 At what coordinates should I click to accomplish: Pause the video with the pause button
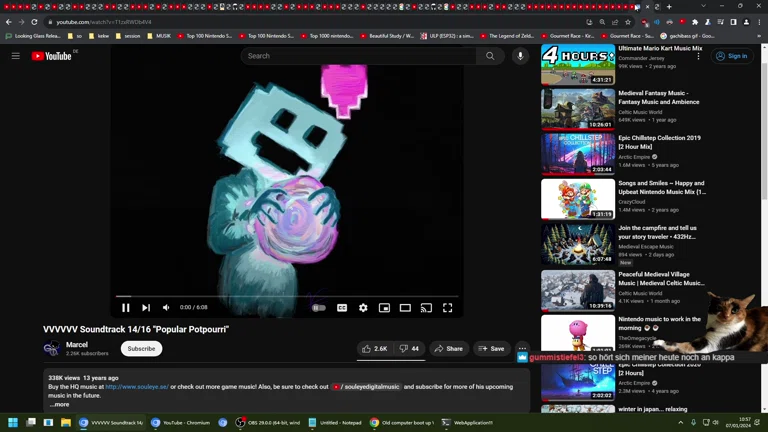pyautogui.click(x=126, y=308)
